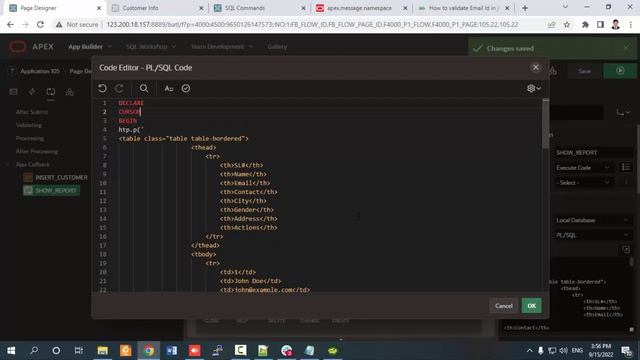This screenshot has width=640, height=360.
Task: Open Chrome from the taskbar
Action: pyautogui.click(x=149, y=351)
